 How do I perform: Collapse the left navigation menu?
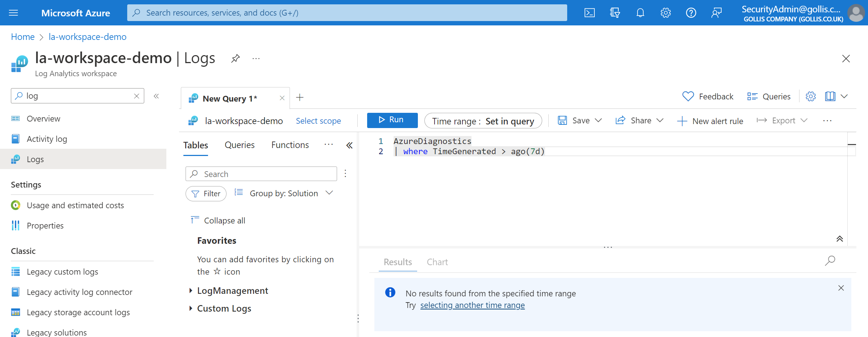pyautogui.click(x=156, y=96)
